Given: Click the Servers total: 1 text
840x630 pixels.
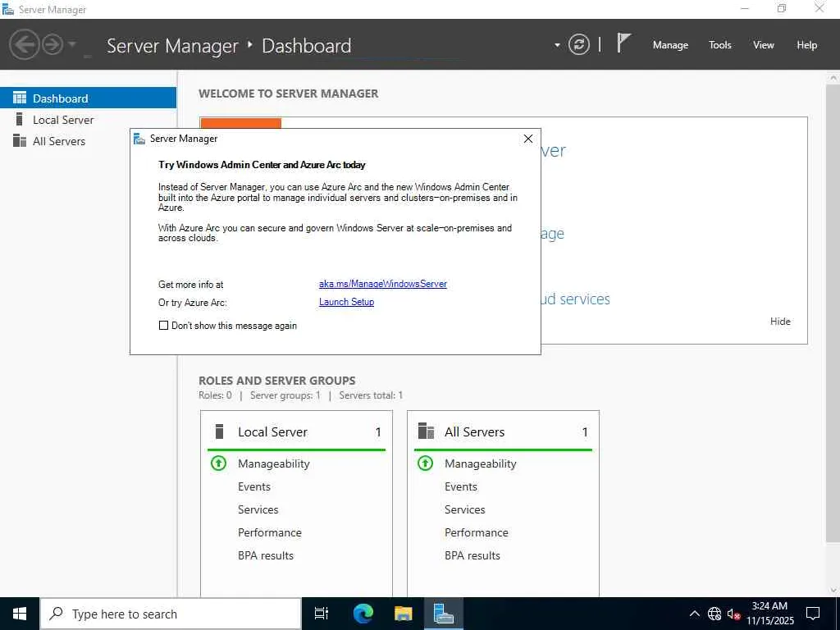Looking at the screenshot, I should (371, 395).
